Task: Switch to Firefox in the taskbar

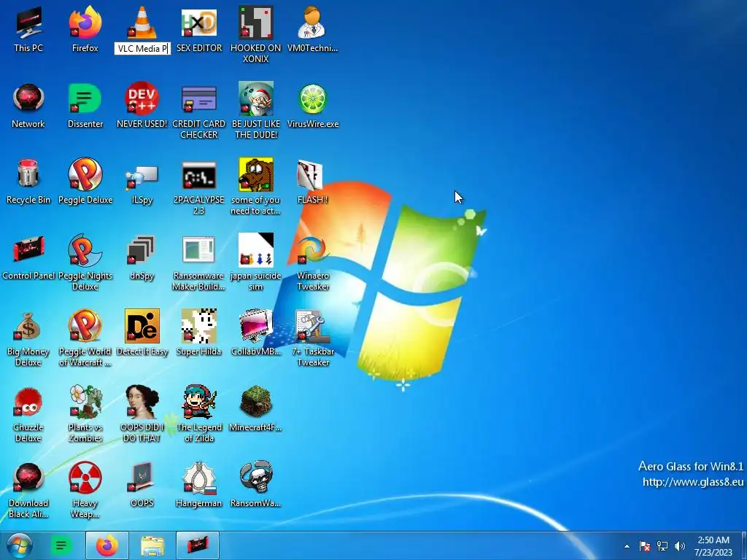Action: 107,545
